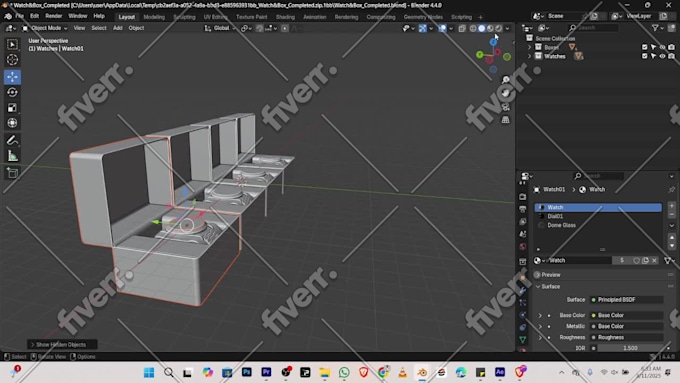Open the File menu
The width and height of the screenshot is (680, 383).
[20, 16]
